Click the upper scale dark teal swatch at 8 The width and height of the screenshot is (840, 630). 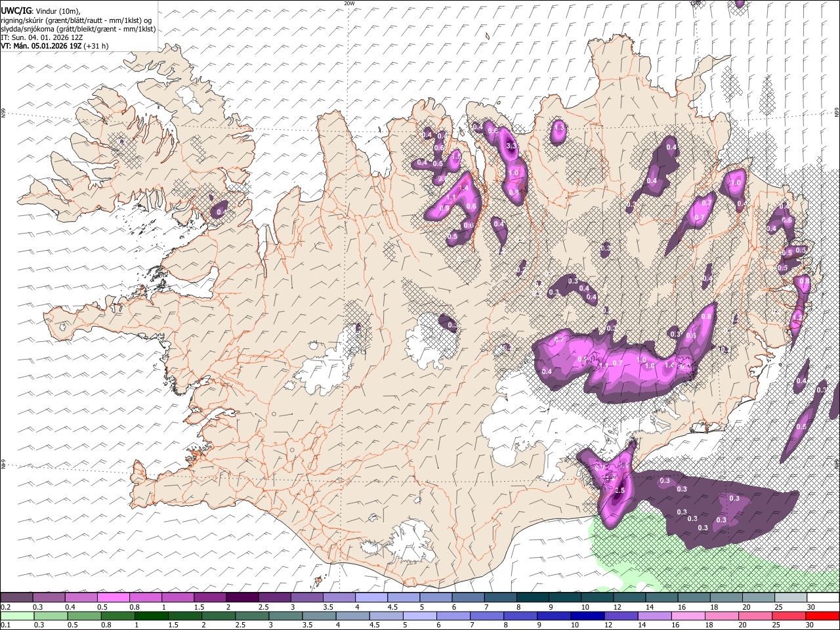tap(533, 598)
